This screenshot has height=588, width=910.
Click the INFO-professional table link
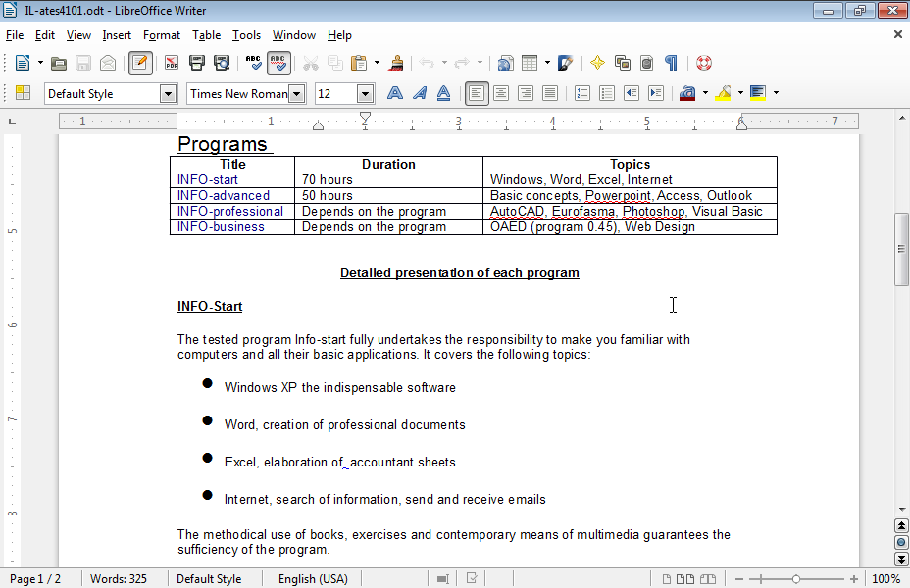point(229,211)
